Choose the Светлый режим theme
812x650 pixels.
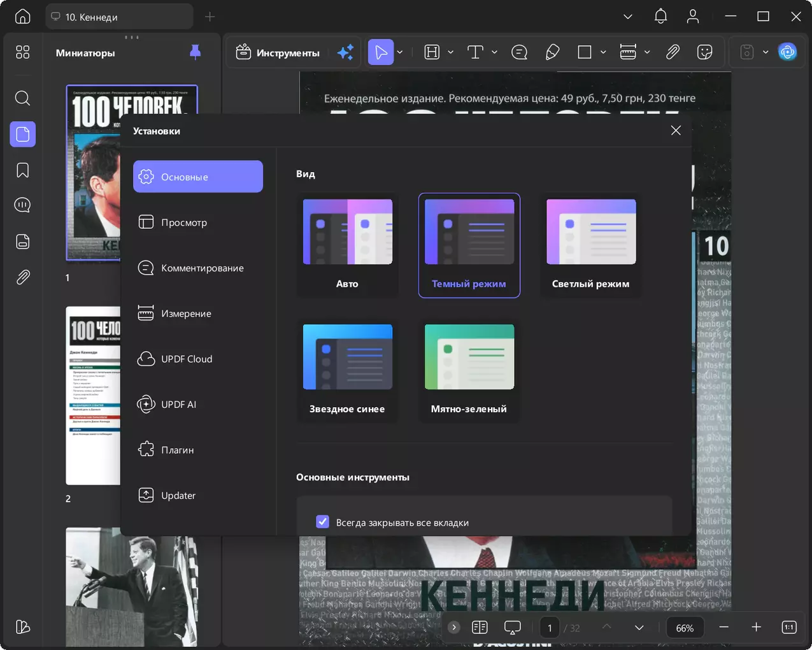click(591, 245)
